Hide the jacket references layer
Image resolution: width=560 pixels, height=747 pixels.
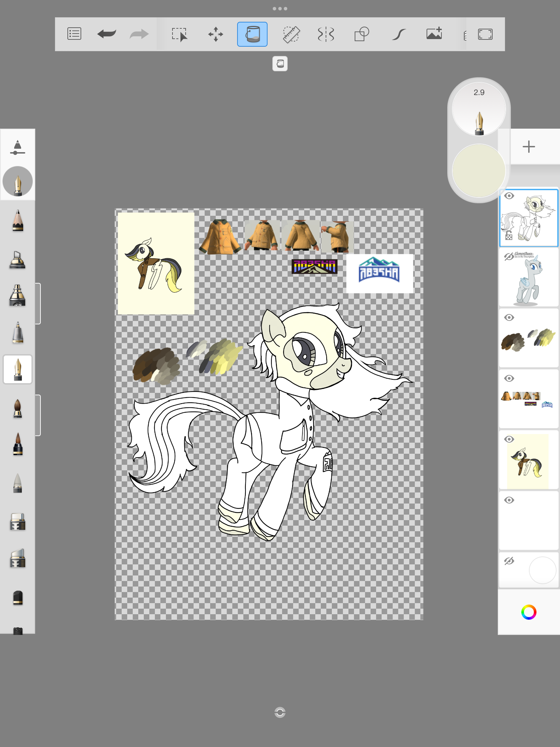coord(509,378)
